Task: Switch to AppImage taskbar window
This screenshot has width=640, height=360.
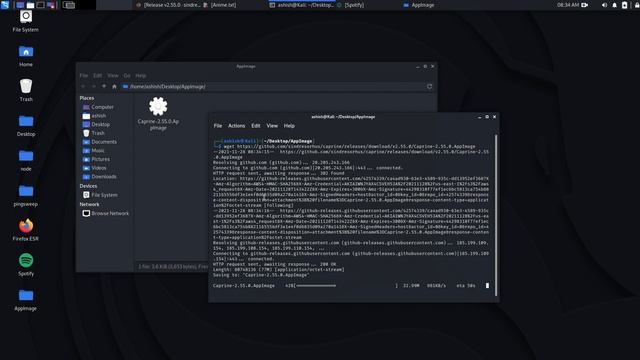Action: (x=419, y=5)
